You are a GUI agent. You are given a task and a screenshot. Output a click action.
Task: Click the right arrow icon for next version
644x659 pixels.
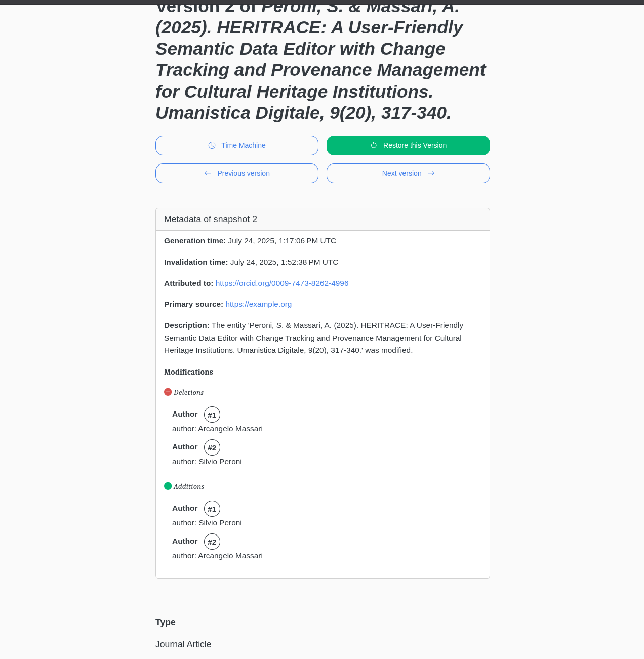(431, 173)
